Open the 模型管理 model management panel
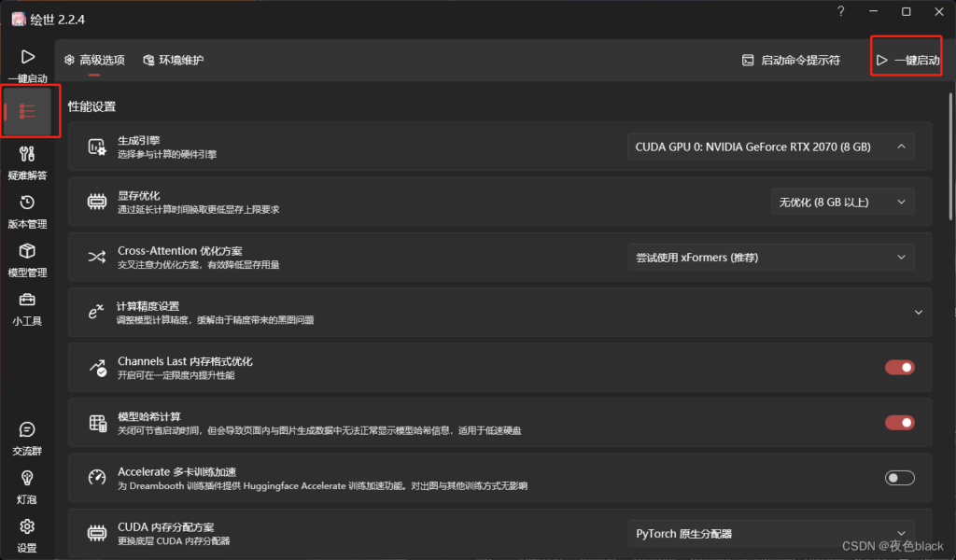956x560 pixels. pos(27,258)
